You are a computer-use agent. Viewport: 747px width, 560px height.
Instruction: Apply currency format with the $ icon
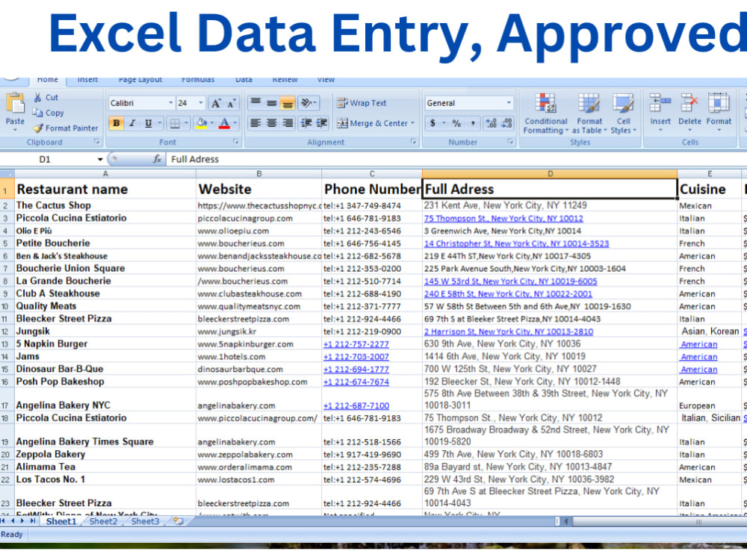click(x=432, y=122)
